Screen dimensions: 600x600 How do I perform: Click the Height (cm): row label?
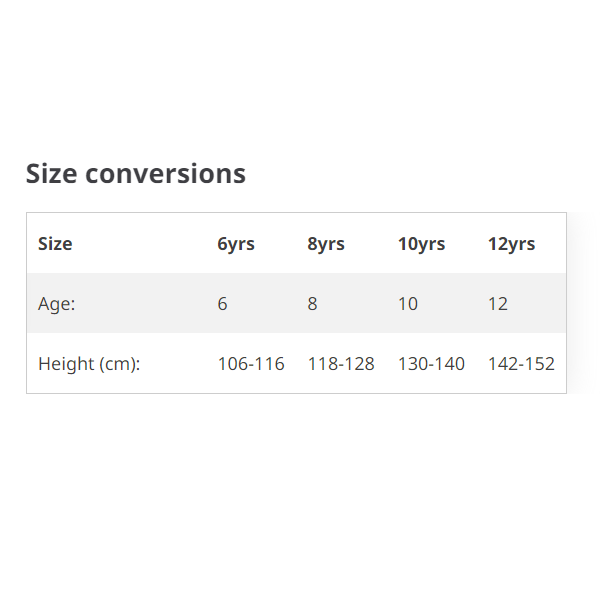click(x=89, y=363)
